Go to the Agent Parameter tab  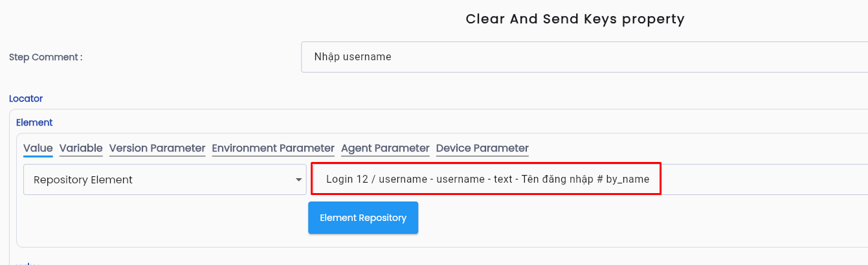coord(385,148)
